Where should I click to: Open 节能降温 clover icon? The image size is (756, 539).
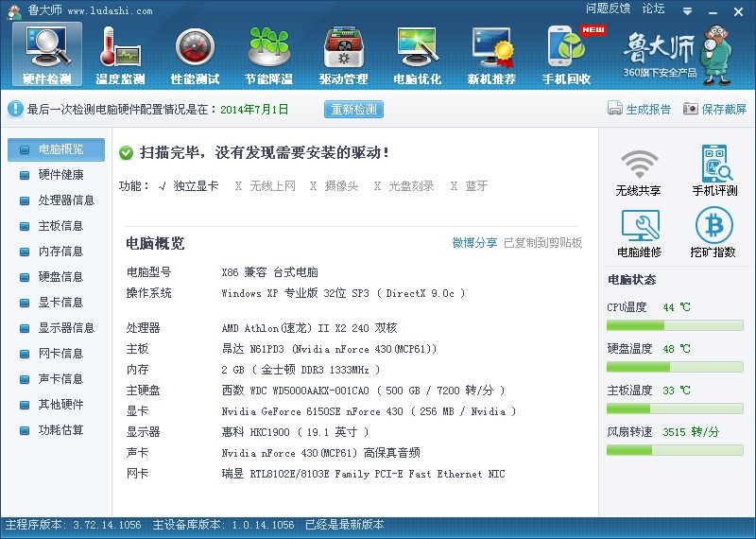pyautogui.click(x=269, y=54)
